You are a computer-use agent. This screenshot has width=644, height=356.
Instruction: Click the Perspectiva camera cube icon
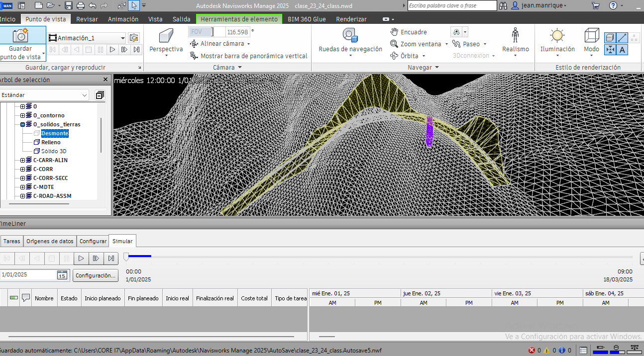click(166, 36)
